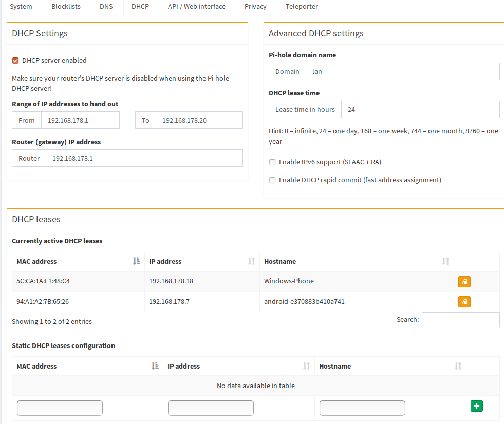Enable DHCP rapid commit checkbox

tap(272, 180)
